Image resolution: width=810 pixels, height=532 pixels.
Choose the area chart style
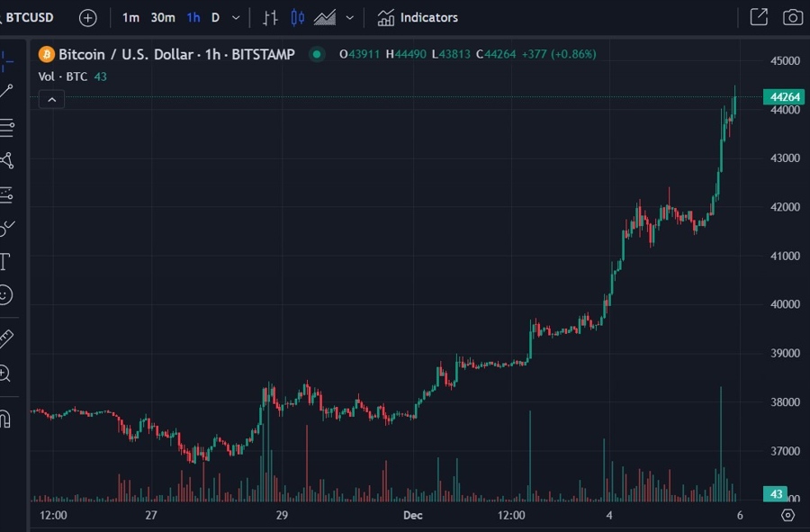pyautogui.click(x=325, y=18)
